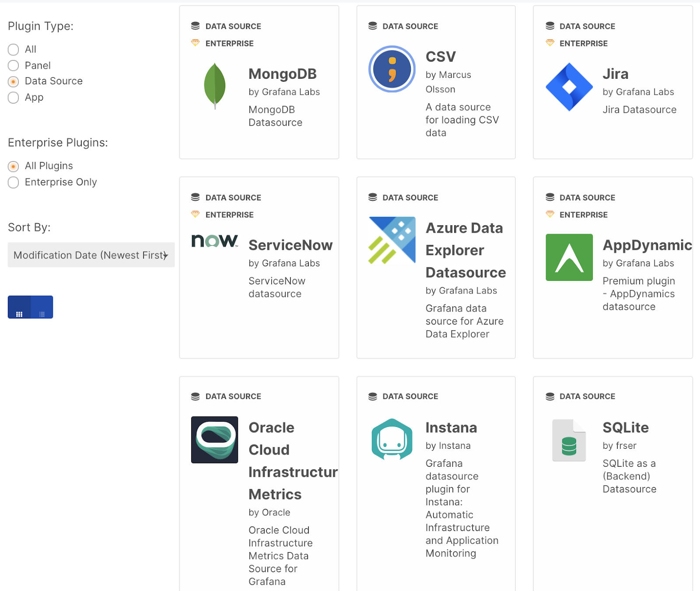Open the Oracle Cloud Infrastructure Metrics title
The width and height of the screenshot is (700, 591).
(x=293, y=461)
